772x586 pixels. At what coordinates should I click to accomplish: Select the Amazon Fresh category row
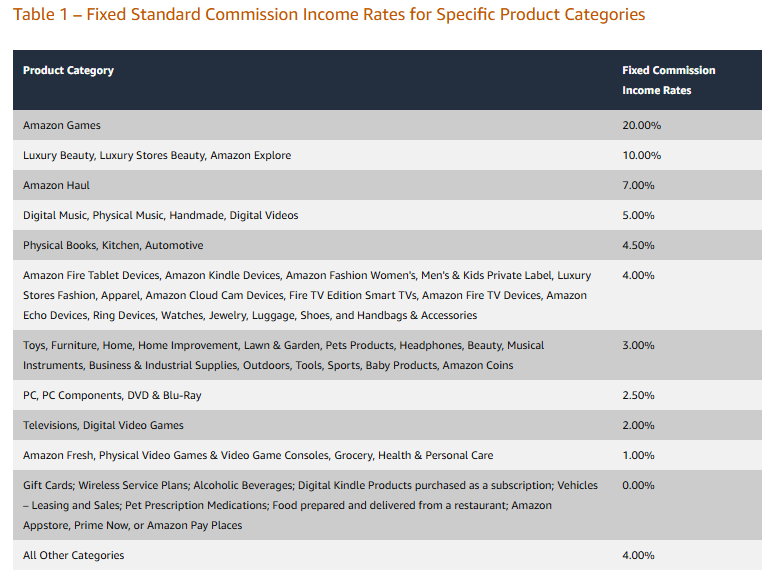387,455
